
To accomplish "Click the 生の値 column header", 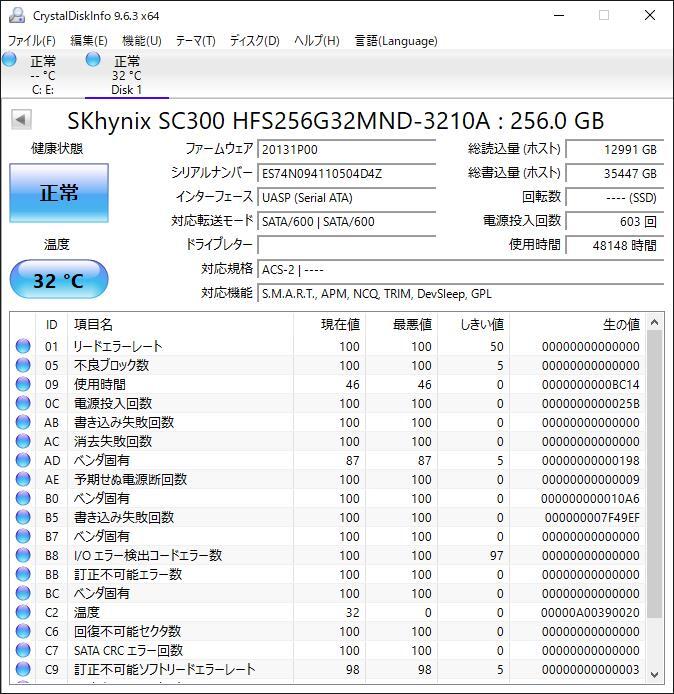I will click(578, 324).
